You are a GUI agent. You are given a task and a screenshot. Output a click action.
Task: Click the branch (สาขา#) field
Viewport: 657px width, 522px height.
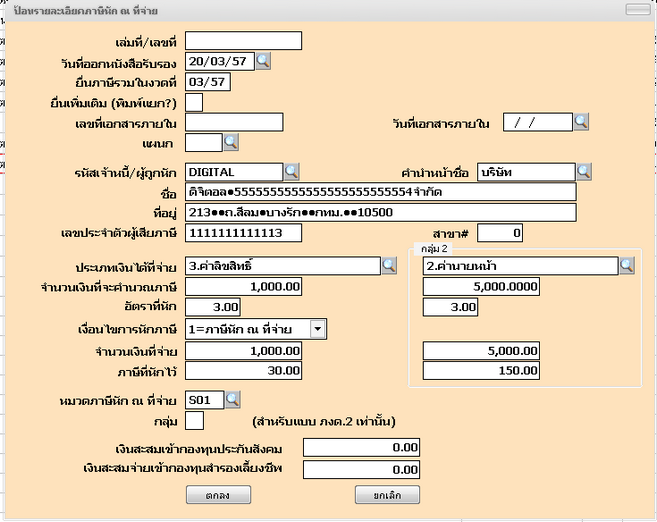pos(500,233)
